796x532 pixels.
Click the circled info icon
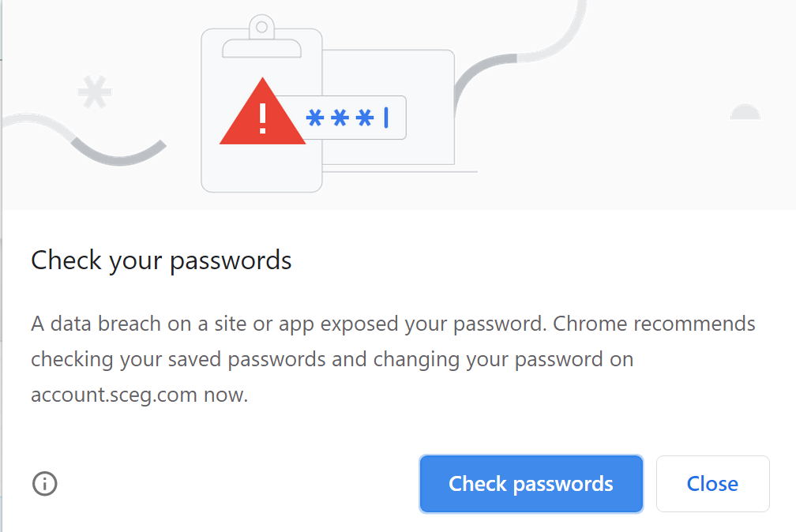point(45,483)
